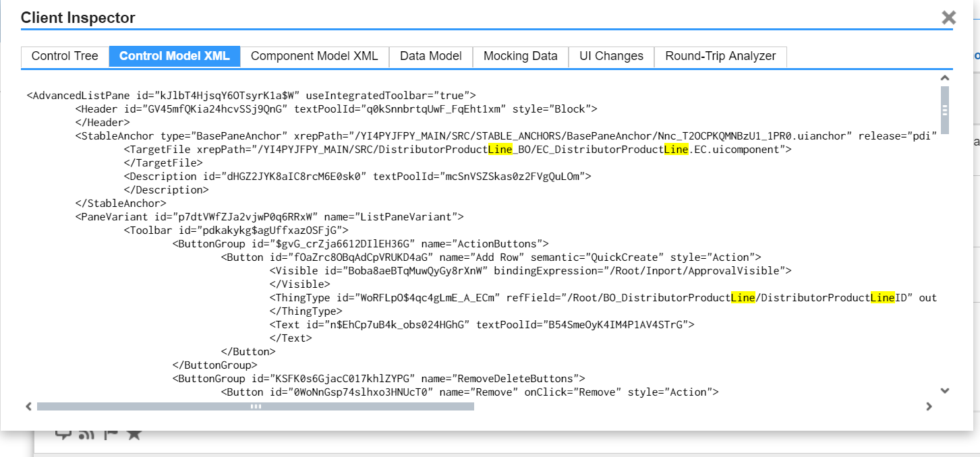Click the chat bubble icon behind the dialog

click(63, 435)
